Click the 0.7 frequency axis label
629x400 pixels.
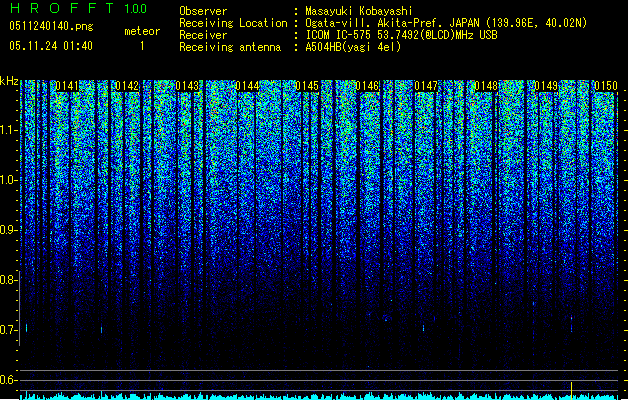8,330
